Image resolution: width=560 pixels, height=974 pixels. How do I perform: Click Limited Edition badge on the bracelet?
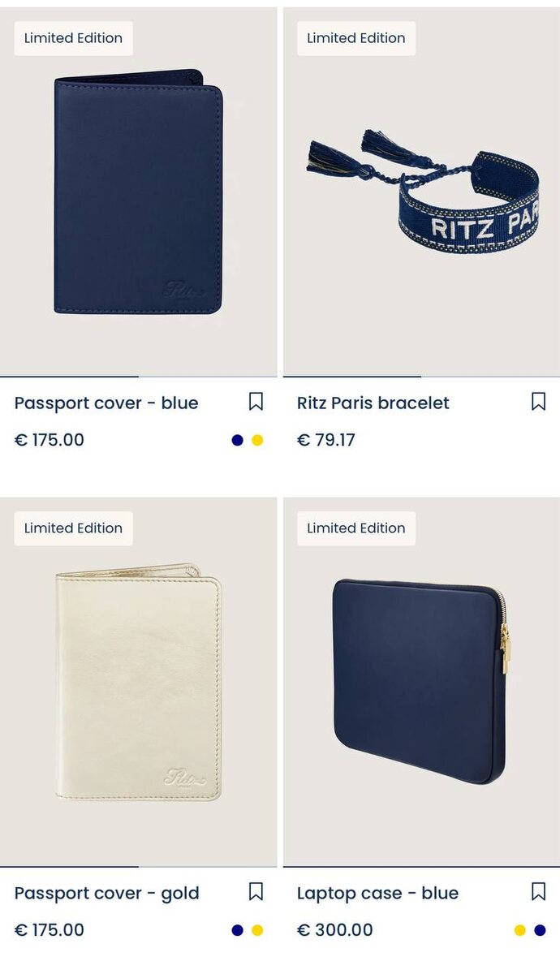coord(356,38)
